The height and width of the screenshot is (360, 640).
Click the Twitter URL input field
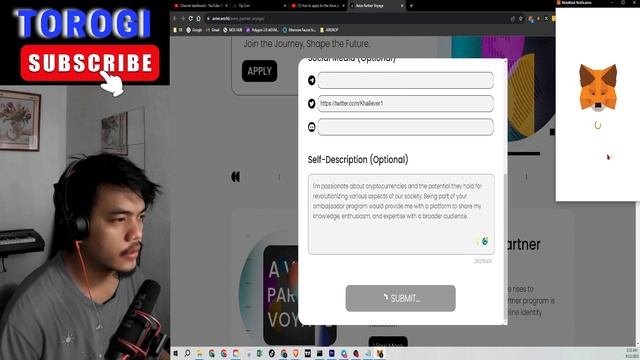[x=405, y=104]
